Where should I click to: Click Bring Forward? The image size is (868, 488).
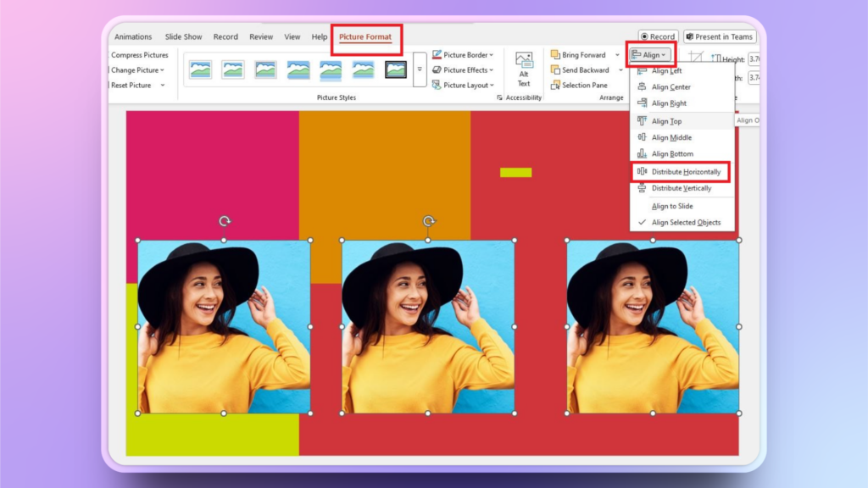click(x=578, y=55)
